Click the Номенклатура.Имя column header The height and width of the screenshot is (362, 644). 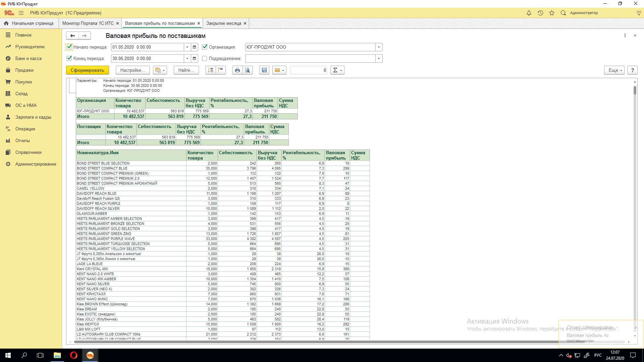131,155
